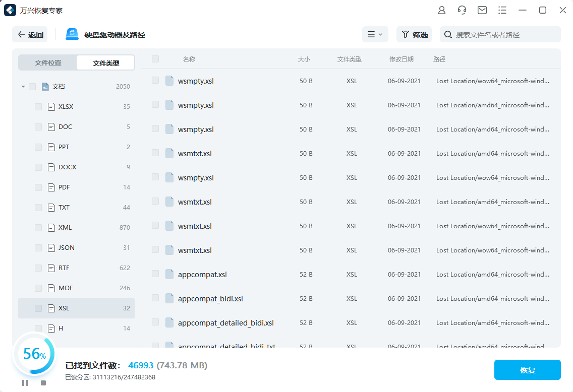Click the Wondershare logo icon top left
Image resolution: width=573 pixels, height=392 pixels.
tap(10, 10)
